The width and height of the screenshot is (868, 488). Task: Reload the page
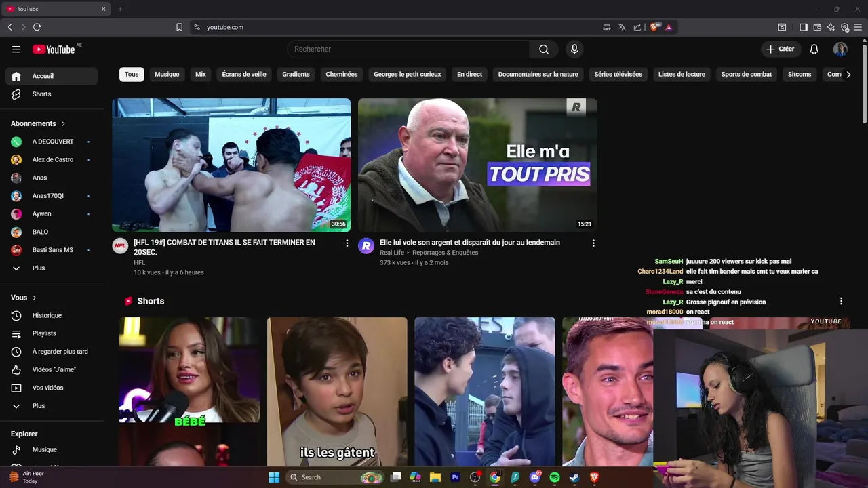(x=37, y=27)
